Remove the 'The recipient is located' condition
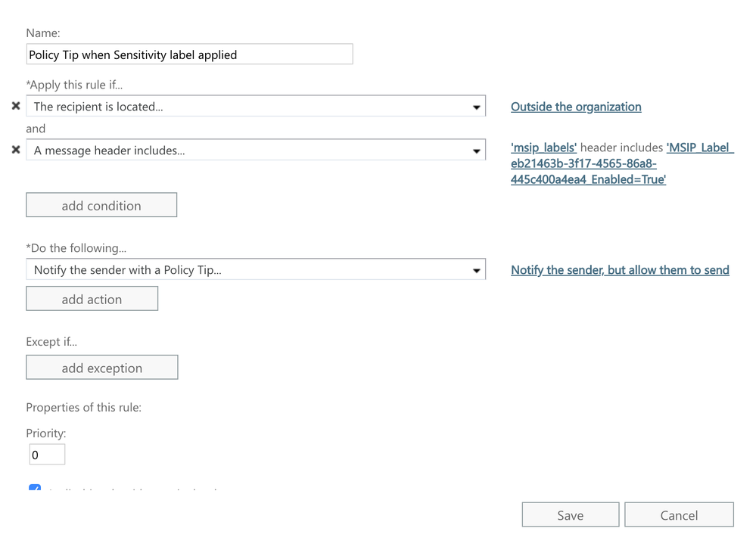Viewport: 756px width, 550px height. coord(16,107)
